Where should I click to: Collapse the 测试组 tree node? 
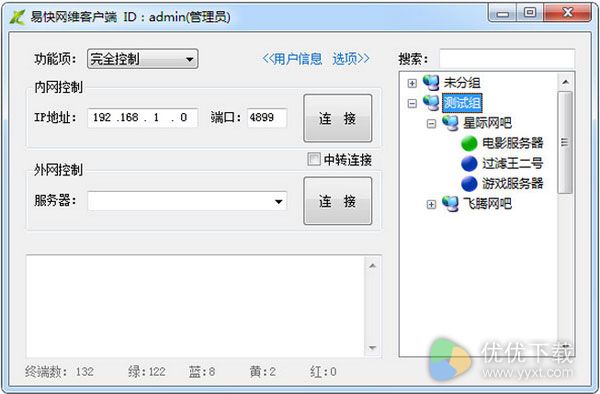(412, 103)
